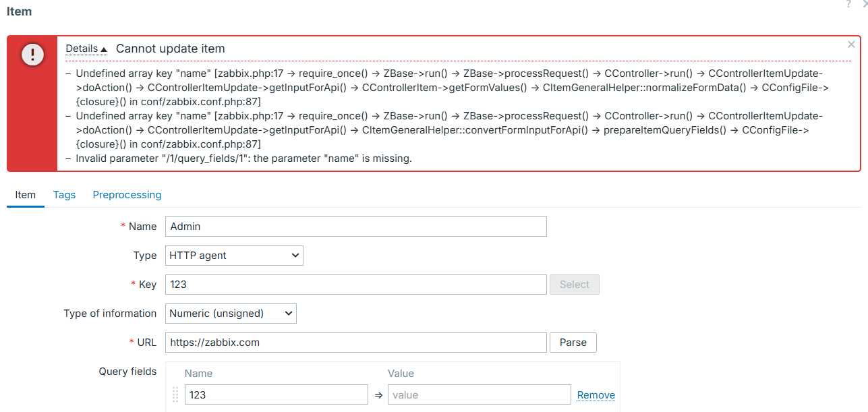Click the query field row drag handle
This screenshot has height=412, width=868.
point(175,394)
